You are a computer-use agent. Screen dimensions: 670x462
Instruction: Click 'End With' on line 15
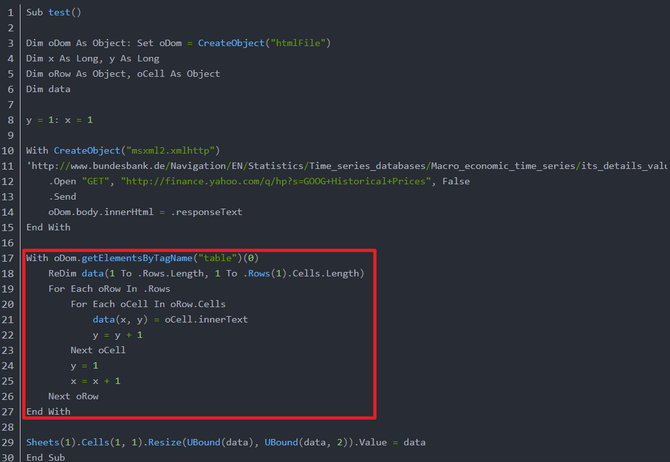click(48, 228)
